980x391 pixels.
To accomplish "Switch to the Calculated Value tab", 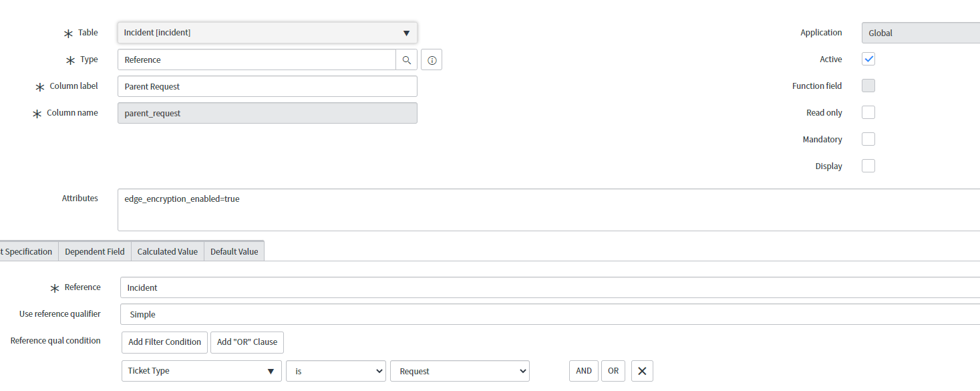I will (x=168, y=251).
